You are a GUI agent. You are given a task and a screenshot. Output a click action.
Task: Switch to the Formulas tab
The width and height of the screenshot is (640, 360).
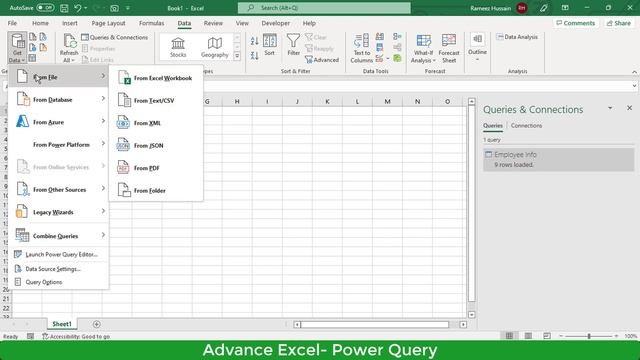[x=151, y=23]
